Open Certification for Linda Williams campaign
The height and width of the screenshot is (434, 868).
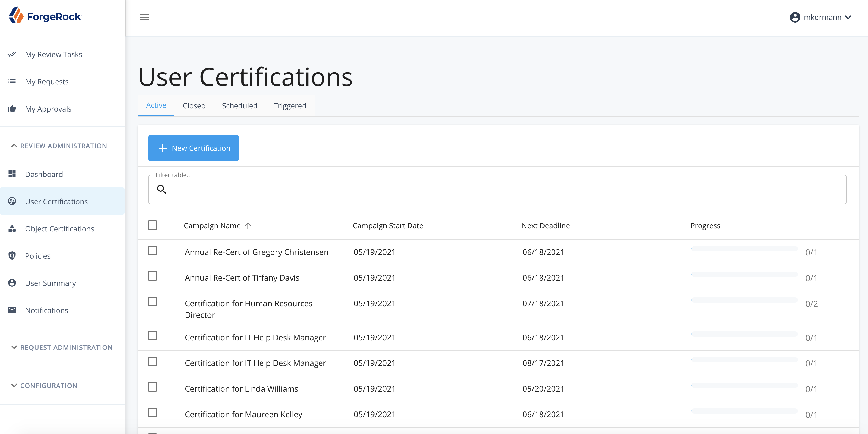(241, 388)
